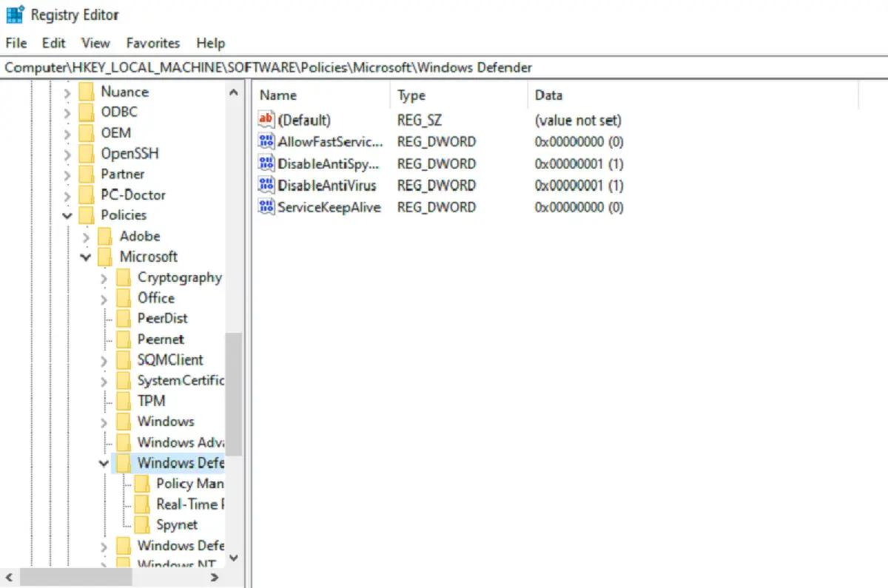Expand the Partner key
The height and width of the screenshot is (588, 888).
pos(67,175)
